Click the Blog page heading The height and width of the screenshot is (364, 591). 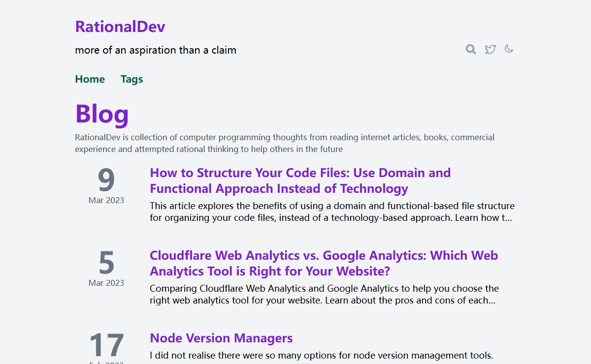[x=102, y=114]
